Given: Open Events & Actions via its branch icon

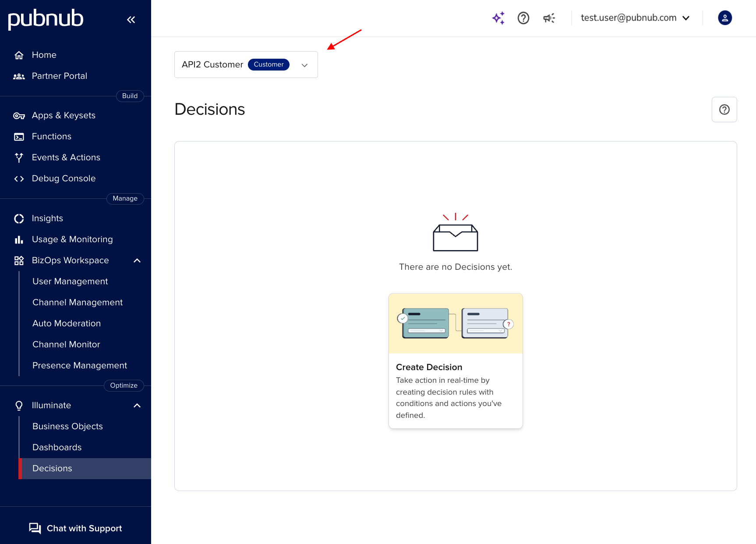Looking at the screenshot, I should point(19,158).
